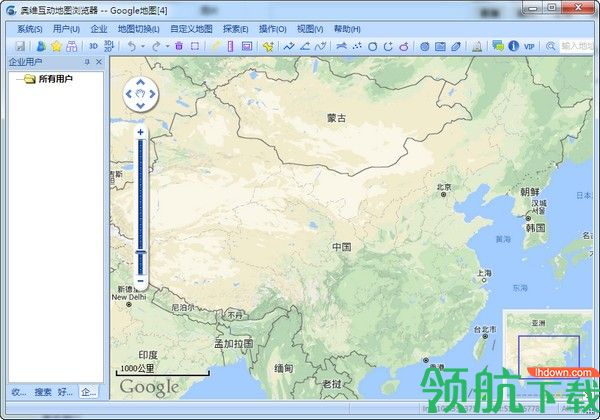The height and width of the screenshot is (420, 600).
Task: Switch to 3D view mode
Action: tap(93, 46)
